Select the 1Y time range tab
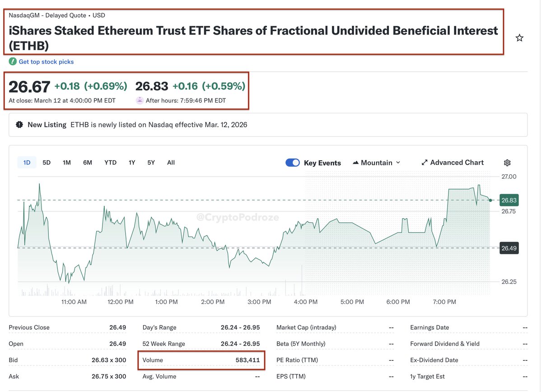This screenshot has height=392, width=542. 132,163
